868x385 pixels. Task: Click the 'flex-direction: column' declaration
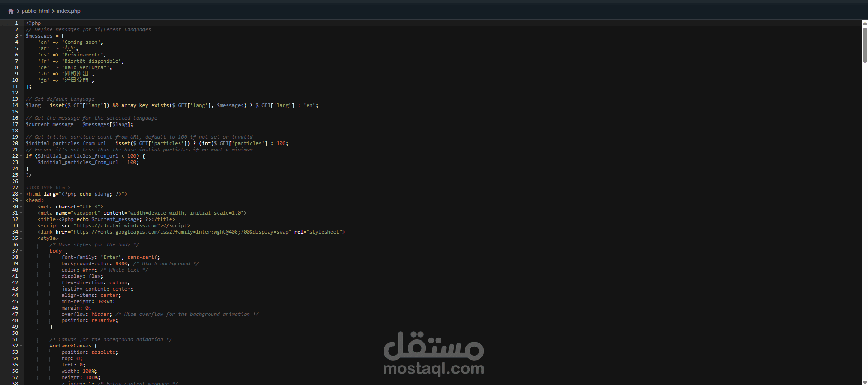(96, 282)
